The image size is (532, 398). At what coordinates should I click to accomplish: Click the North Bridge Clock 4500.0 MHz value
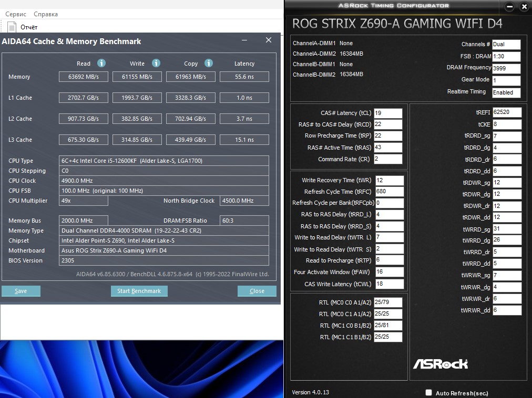244,201
